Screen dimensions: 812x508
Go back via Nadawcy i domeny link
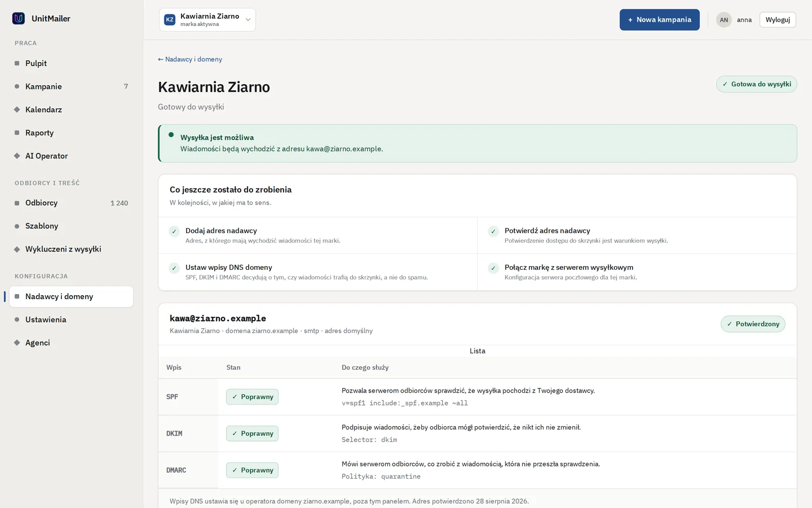tap(190, 59)
